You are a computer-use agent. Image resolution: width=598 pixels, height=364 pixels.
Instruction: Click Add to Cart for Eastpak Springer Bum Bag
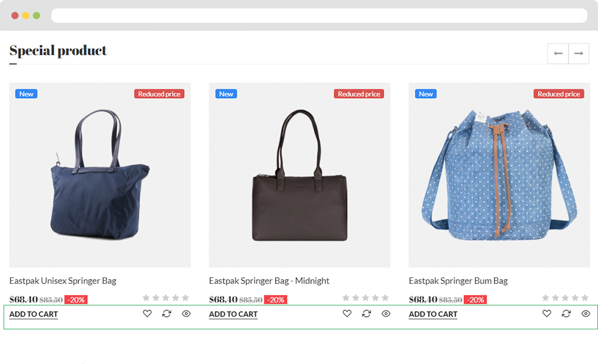[433, 314]
